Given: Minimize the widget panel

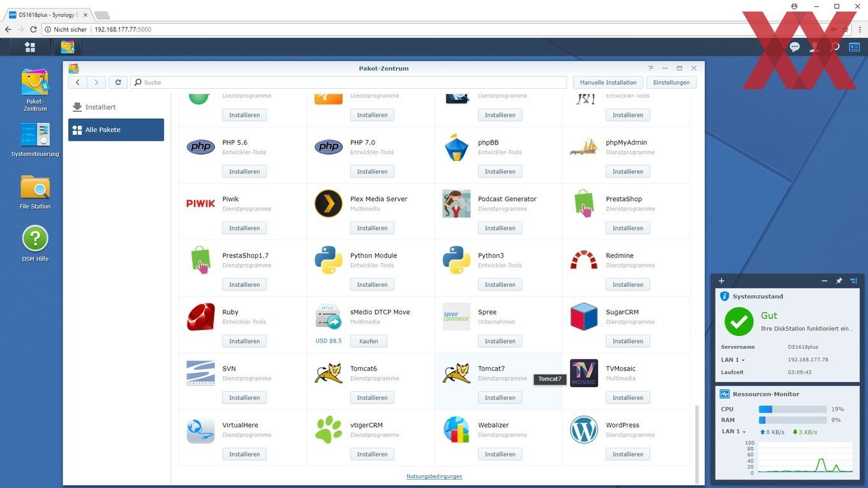Looking at the screenshot, I should click(825, 281).
